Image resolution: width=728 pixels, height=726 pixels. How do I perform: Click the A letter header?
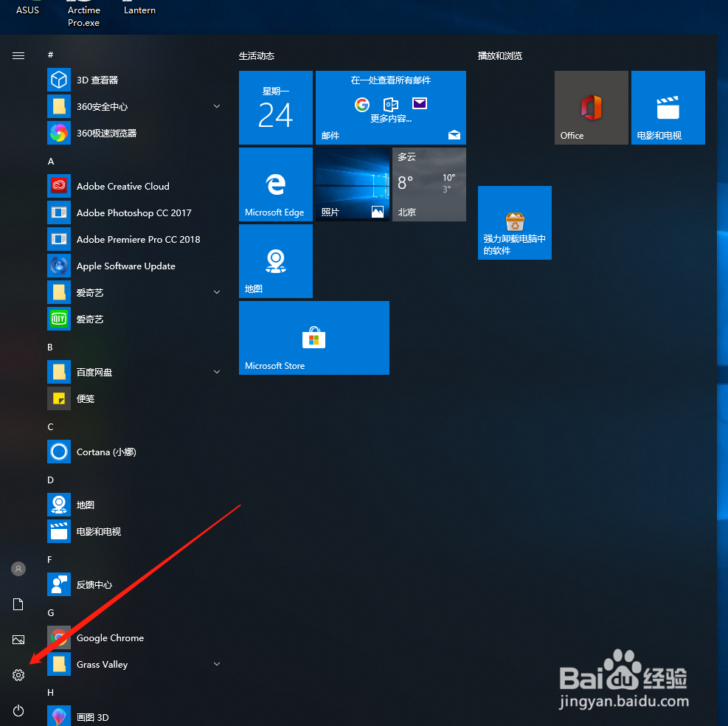coord(51,161)
